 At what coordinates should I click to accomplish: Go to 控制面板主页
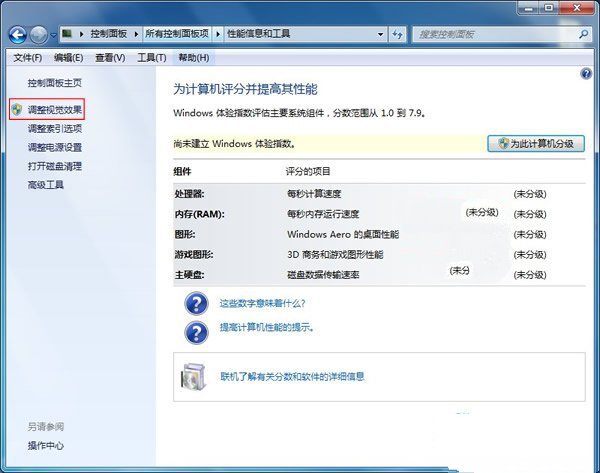[55, 83]
